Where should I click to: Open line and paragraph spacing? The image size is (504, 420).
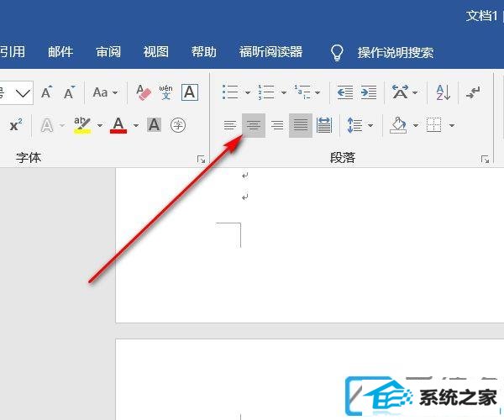pyautogui.click(x=354, y=125)
